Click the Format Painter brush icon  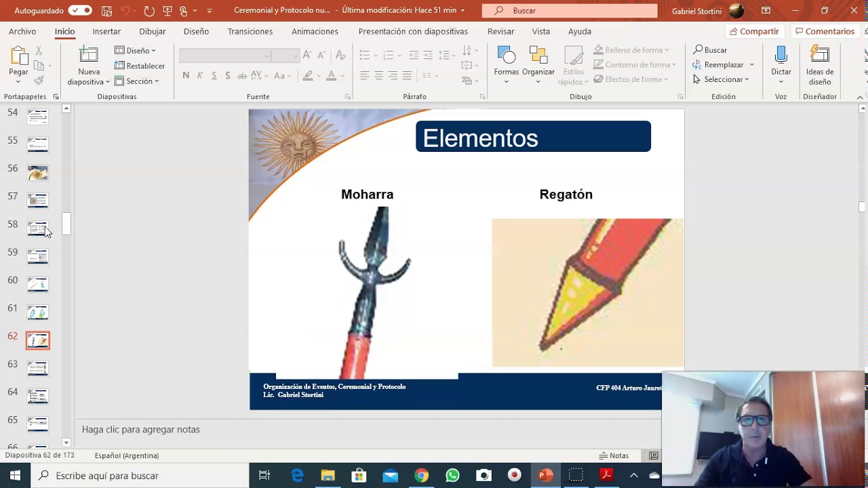point(39,80)
